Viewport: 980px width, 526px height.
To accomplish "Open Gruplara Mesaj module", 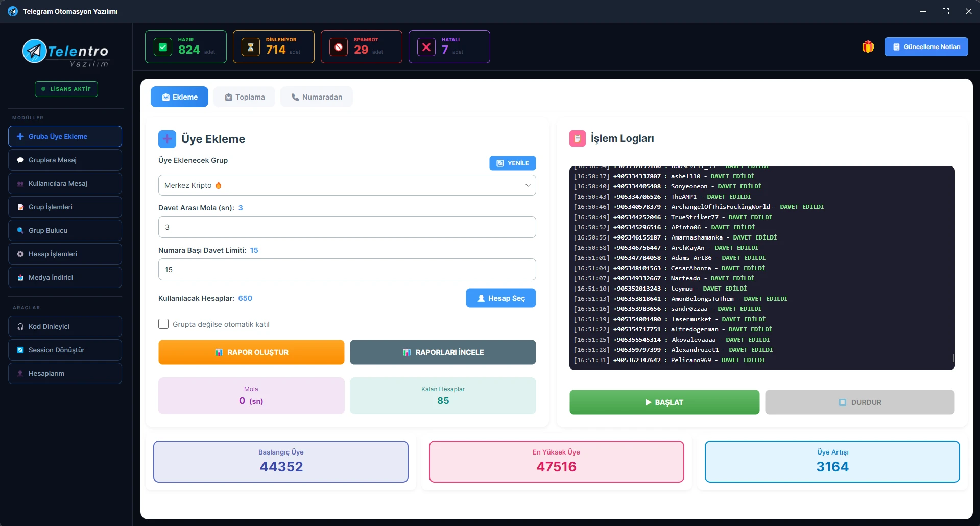I will click(65, 160).
